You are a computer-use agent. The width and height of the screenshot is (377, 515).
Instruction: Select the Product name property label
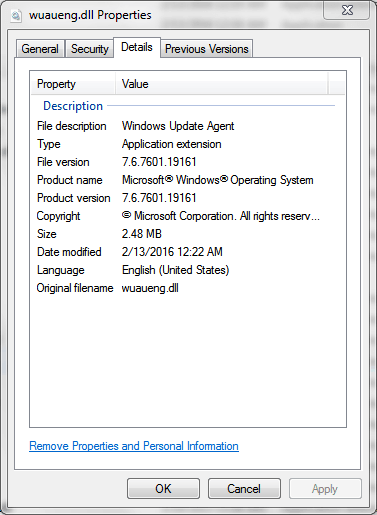(70, 180)
